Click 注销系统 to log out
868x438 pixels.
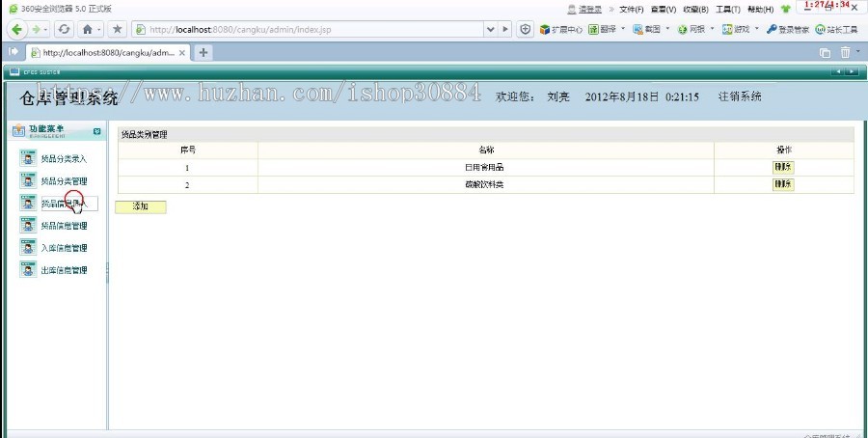740,96
